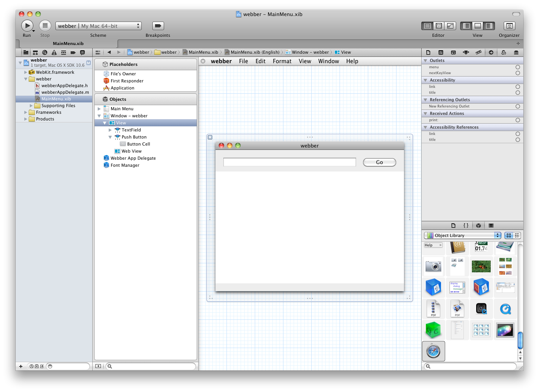The image size is (539, 392).
Task: Click the Stop button in toolbar
Action: click(x=45, y=26)
